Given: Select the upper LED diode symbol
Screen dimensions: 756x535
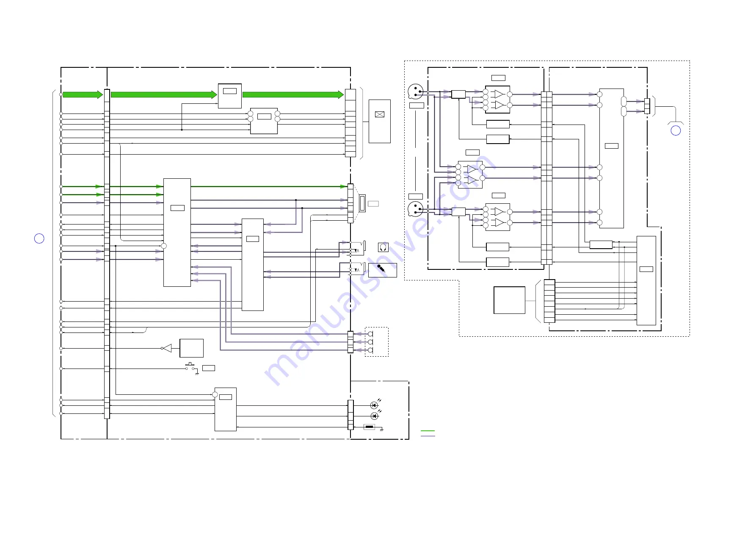Looking at the screenshot, I should (374, 405).
